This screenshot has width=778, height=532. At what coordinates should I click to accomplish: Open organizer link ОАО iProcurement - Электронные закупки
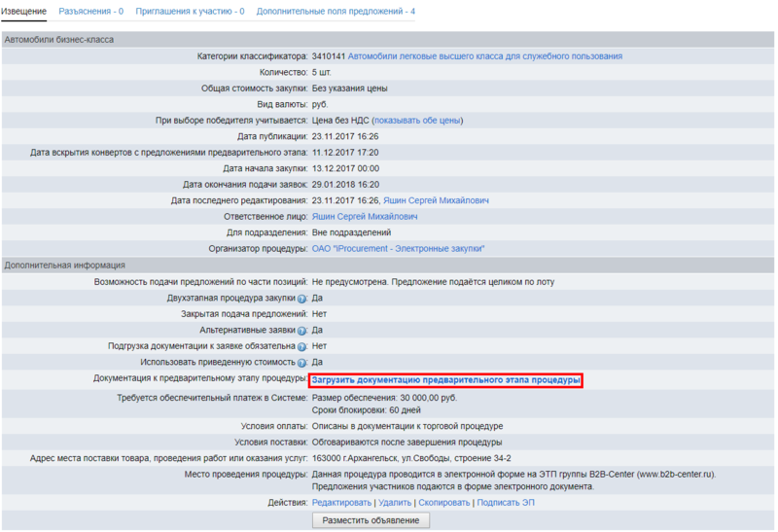pos(398,249)
